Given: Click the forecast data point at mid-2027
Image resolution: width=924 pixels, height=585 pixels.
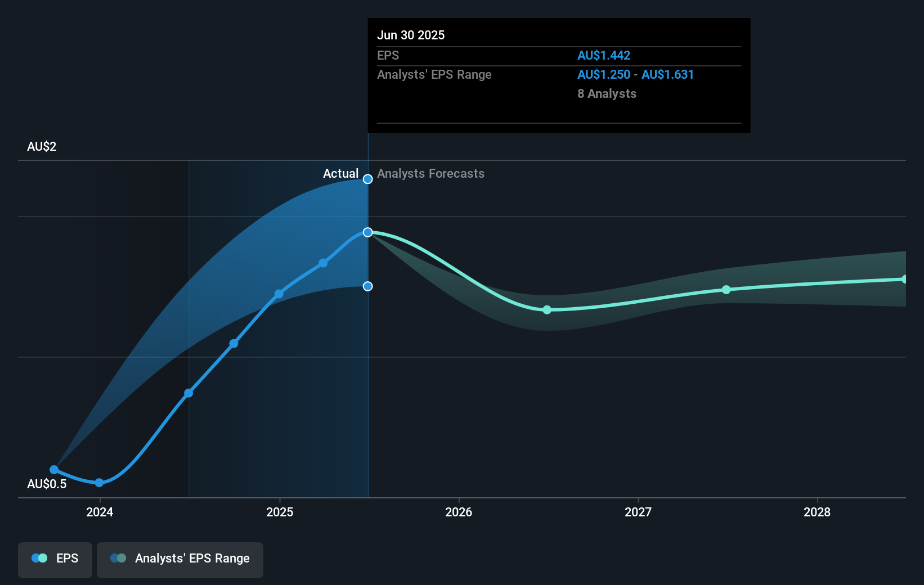Looking at the screenshot, I should point(726,290).
